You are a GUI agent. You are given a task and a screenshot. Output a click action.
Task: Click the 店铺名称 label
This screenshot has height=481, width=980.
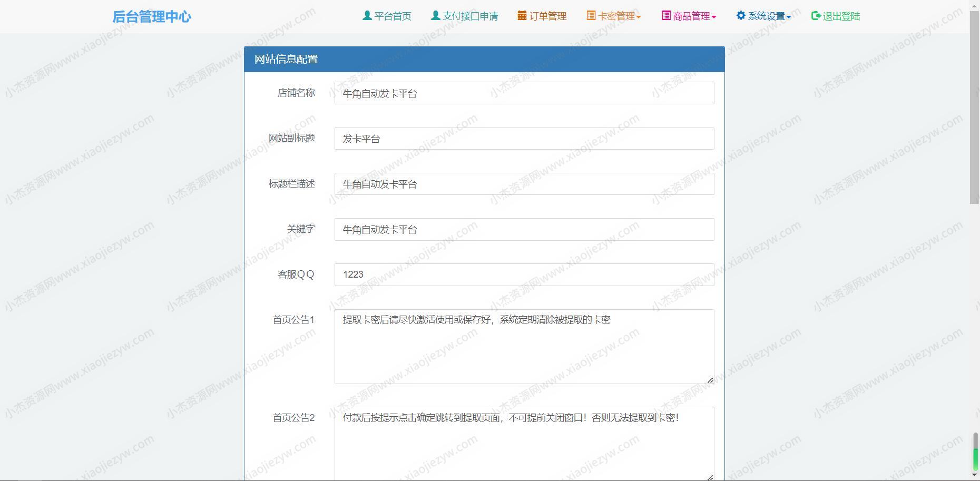coord(296,93)
